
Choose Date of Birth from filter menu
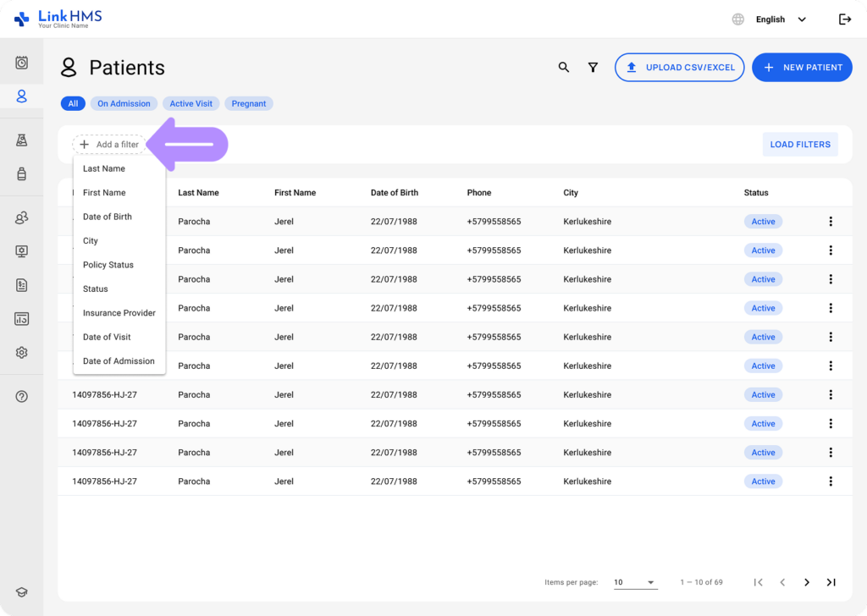click(108, 217)
